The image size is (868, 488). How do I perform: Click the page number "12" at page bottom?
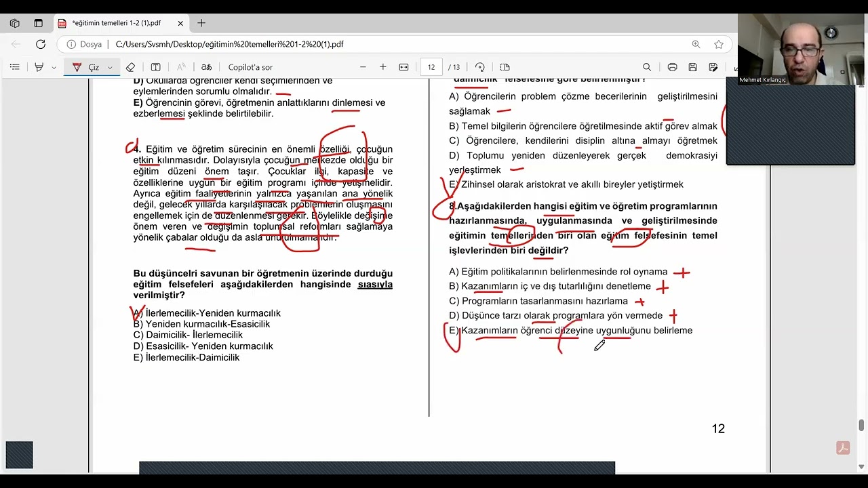(x=718, y=428)
